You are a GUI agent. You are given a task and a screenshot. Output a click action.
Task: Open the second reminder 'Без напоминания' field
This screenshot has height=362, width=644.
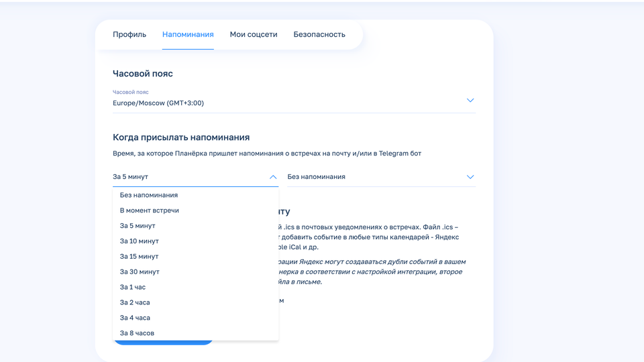[x=381, y=177]
